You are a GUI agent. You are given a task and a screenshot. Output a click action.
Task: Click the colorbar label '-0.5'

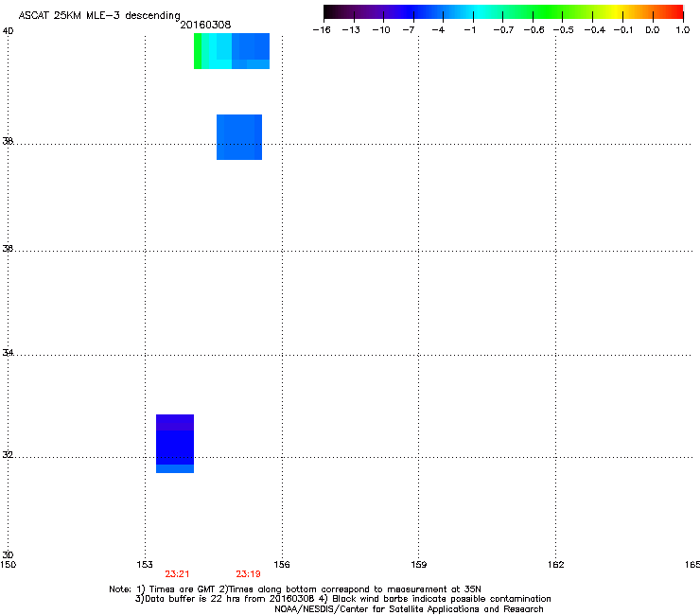point(564,30)
